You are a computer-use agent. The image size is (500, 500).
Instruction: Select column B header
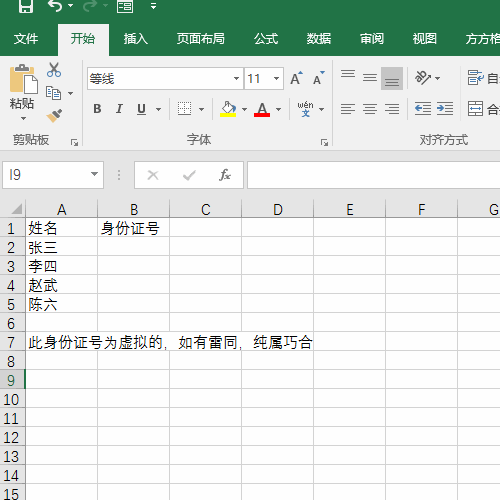[134, 209]
